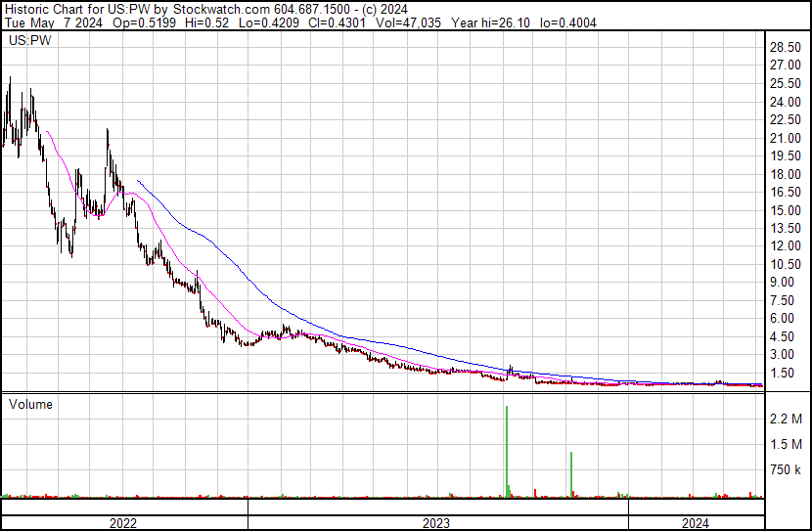Viewport: 812px width, 531px height.
Task: Click the 750 k volume axis label
Action: [786, 470]
